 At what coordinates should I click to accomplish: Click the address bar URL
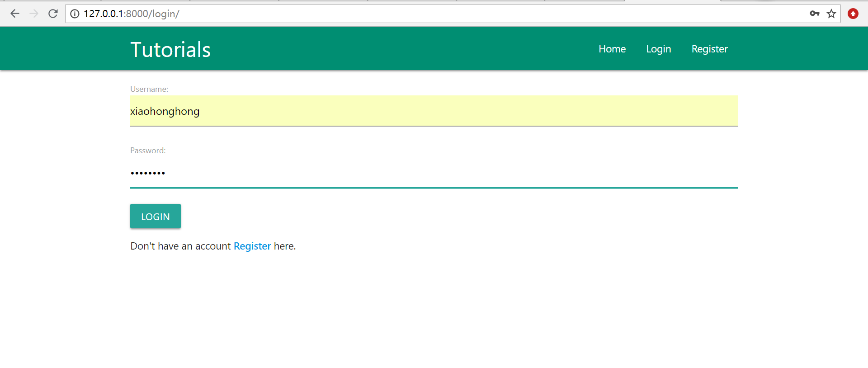click(x=131, y=14)
